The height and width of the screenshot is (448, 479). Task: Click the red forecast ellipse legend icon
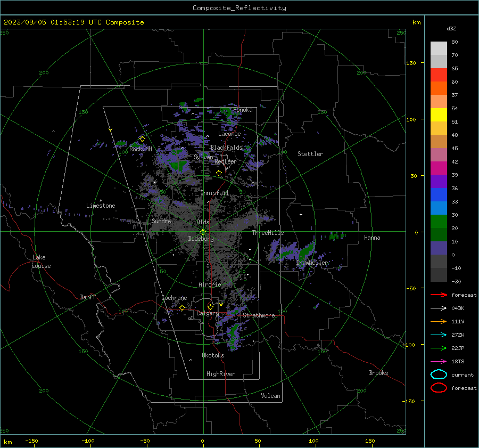pyautogui.click(x=439, y=388)
